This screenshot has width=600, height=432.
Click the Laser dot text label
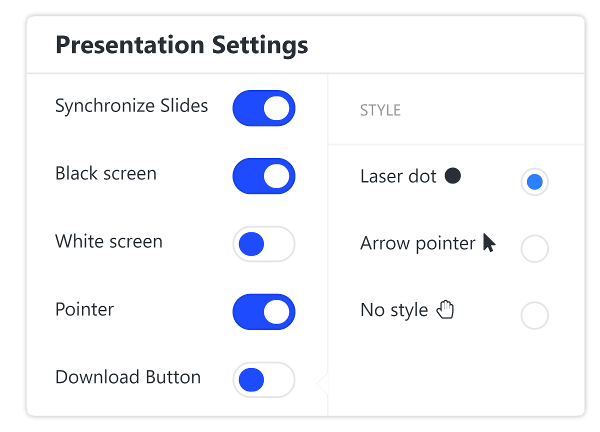coord(398,176)
